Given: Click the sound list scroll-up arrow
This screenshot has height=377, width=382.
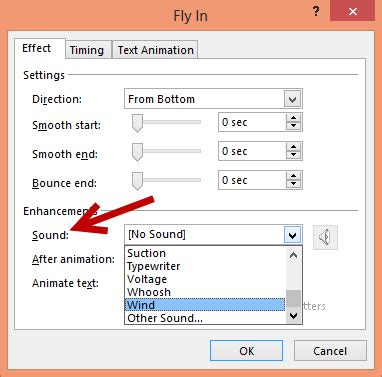Looking at the screenshot, I should tap(294, 256).
